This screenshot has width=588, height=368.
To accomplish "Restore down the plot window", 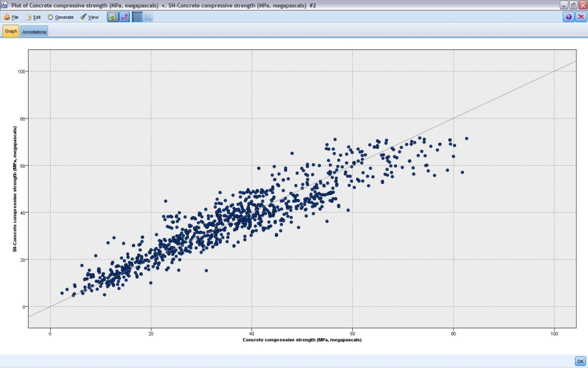I will click(x=573, y=5).
